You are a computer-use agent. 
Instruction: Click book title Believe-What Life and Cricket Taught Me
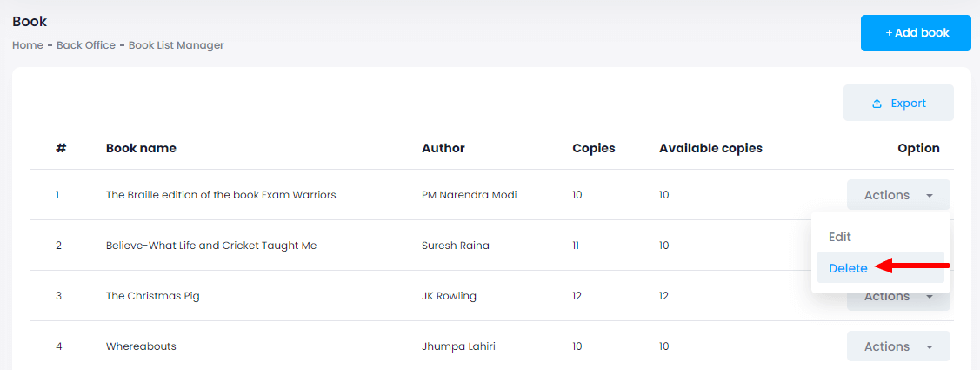click(x=211, y=246)
